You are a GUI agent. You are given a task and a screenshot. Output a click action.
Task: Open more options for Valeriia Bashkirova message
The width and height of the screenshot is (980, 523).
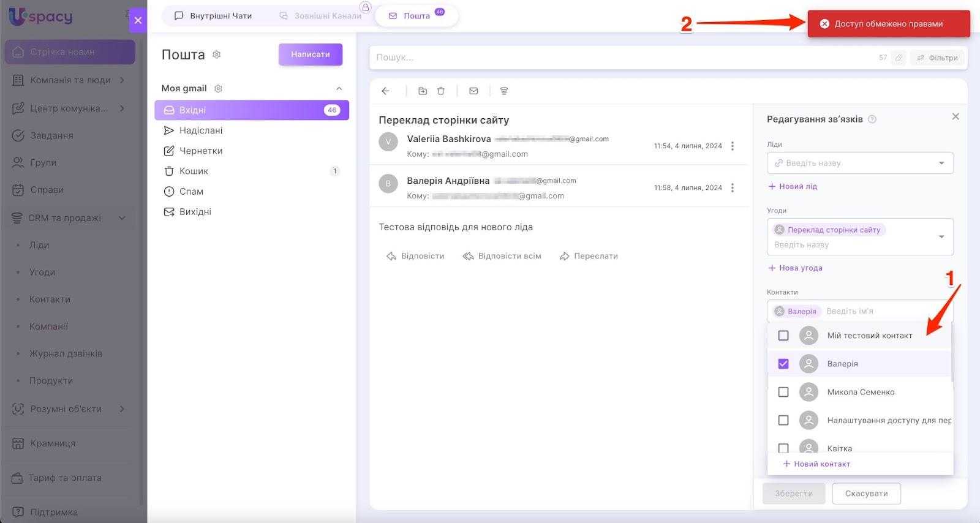click(x=733, y=146)
